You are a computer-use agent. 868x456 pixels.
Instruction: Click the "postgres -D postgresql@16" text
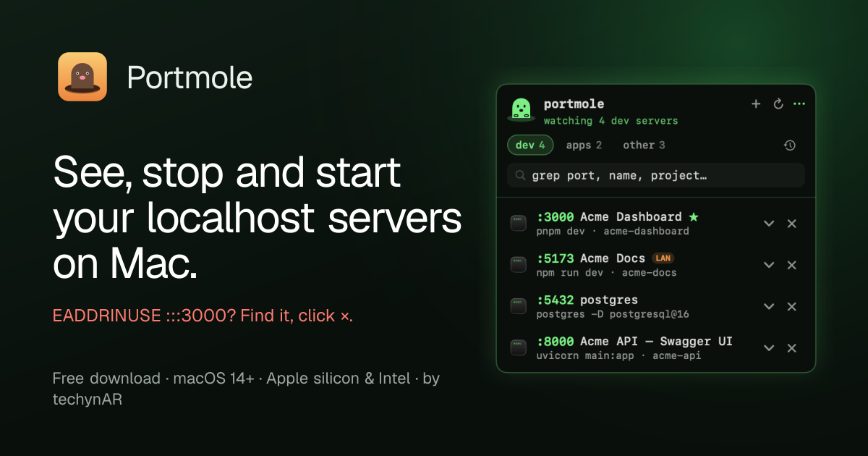[613, 314]
